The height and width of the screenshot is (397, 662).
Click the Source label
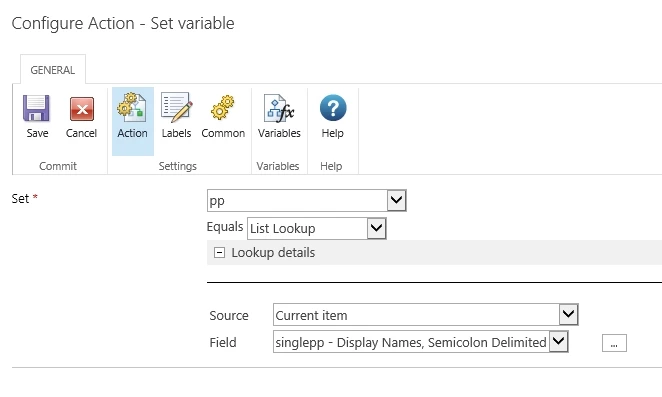(229, 315)
